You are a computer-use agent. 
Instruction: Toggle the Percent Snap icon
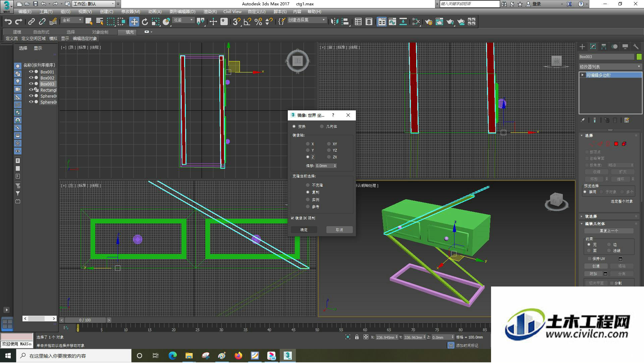point(258,22)
